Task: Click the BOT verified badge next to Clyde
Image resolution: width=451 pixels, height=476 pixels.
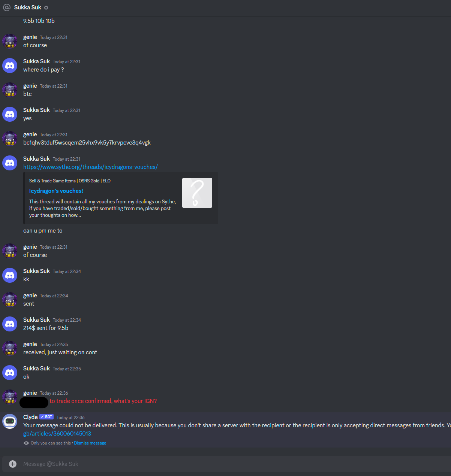Action: pos(46,417)
